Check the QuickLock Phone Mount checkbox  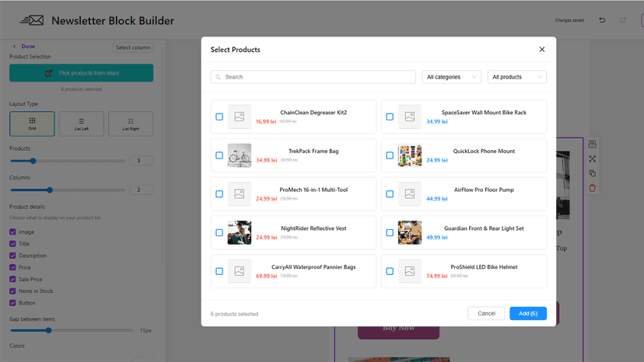tap(390, 155)
